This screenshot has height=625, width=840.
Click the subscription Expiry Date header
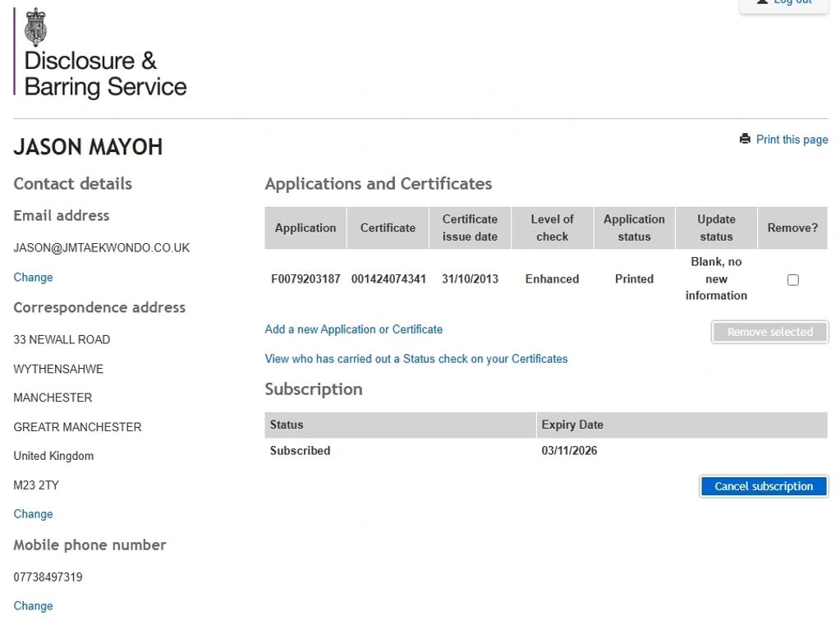[x=572, y=425]
